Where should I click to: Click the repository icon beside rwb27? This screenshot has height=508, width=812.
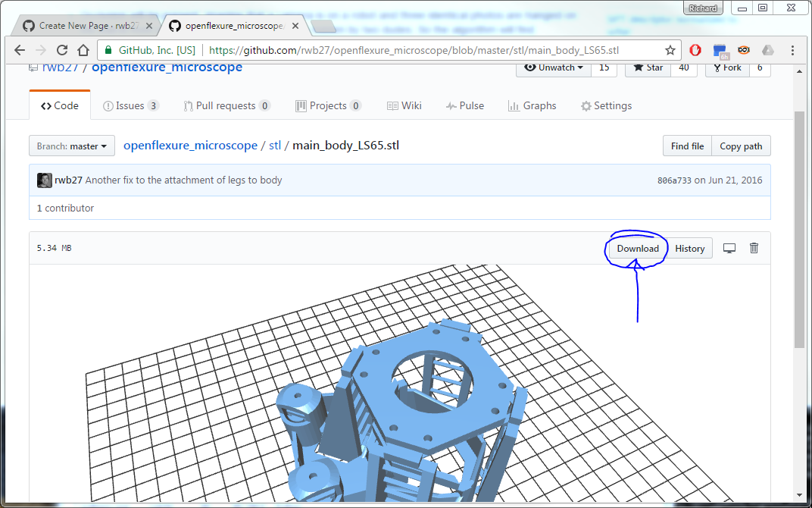pos(32,67)
